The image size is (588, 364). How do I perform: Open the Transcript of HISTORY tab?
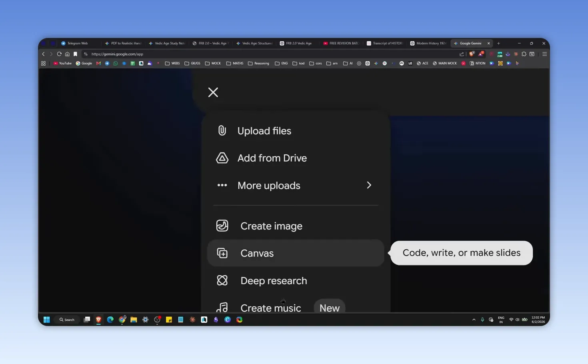385,43
